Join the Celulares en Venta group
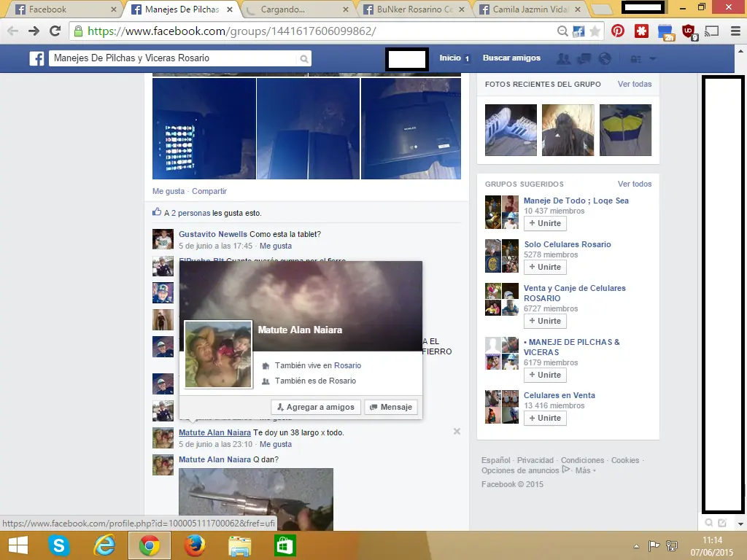 (545, 418)
